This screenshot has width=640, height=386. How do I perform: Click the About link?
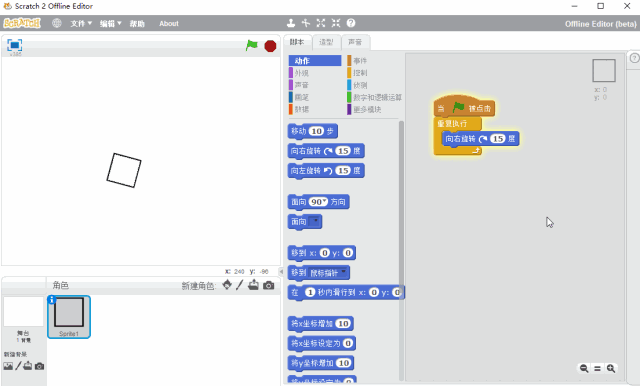click(x=169, y=24)
